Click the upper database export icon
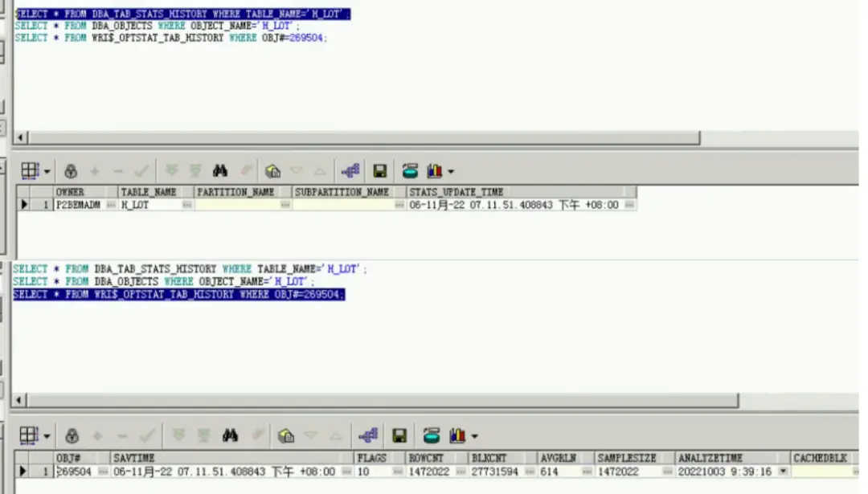 click(x=410, y=171)
